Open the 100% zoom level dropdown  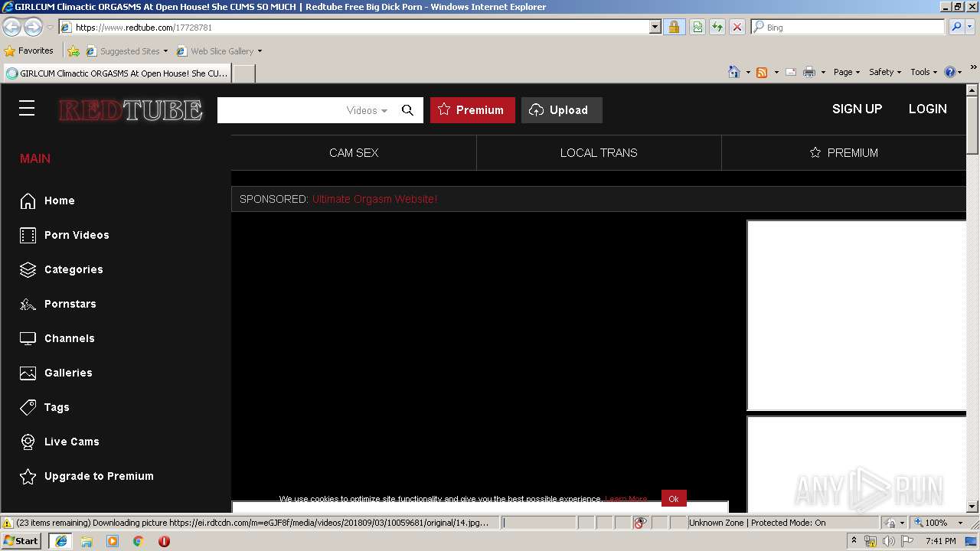960,523
